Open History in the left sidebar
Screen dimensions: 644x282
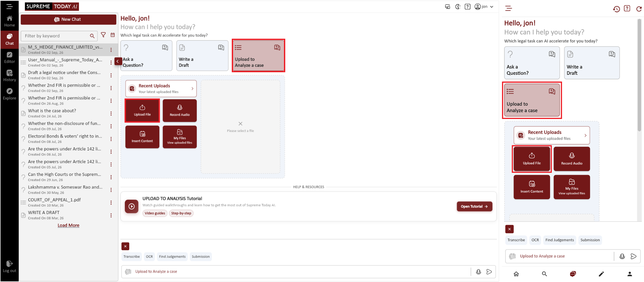click(9, 76)
